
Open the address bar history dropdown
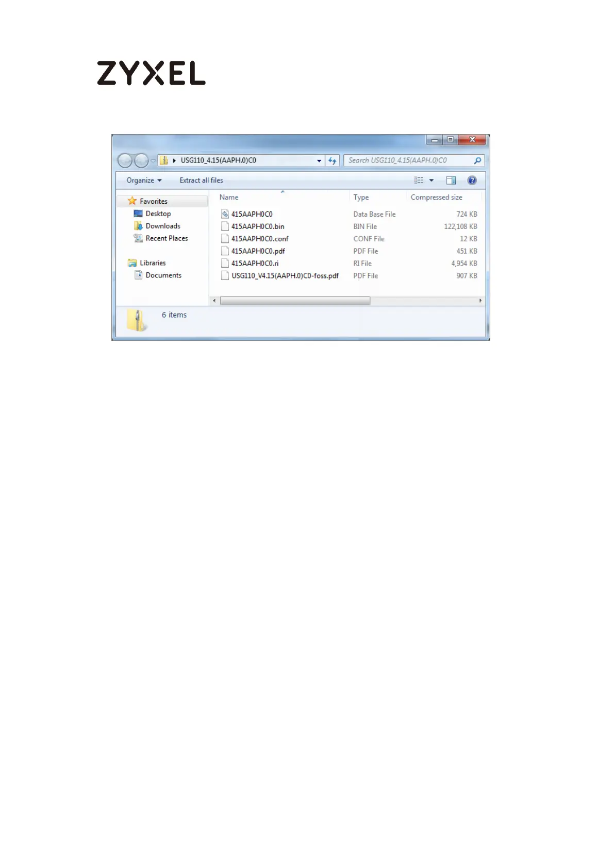pos(319,160)
